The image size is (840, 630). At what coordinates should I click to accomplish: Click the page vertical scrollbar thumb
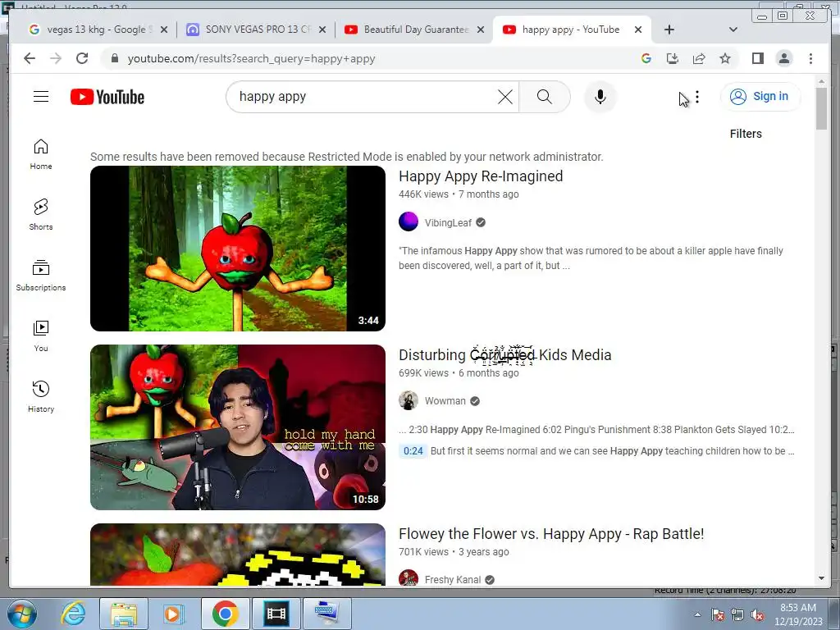pos(821,107)
